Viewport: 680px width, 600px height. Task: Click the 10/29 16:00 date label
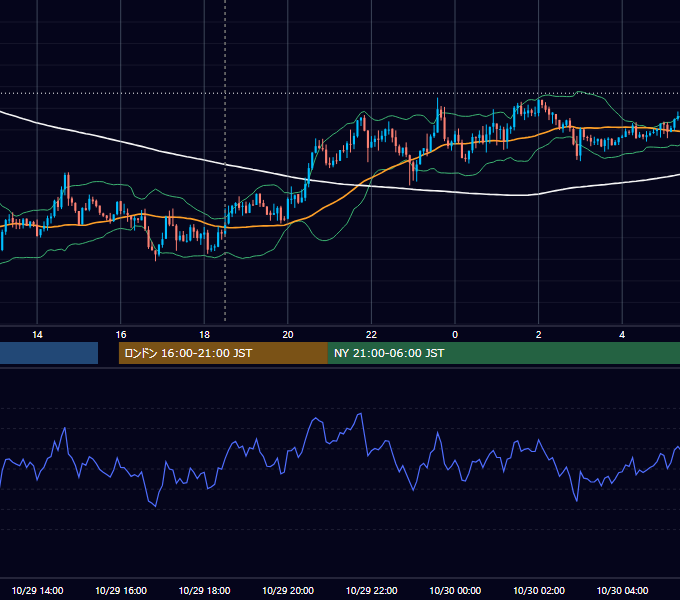coord(121,590)
